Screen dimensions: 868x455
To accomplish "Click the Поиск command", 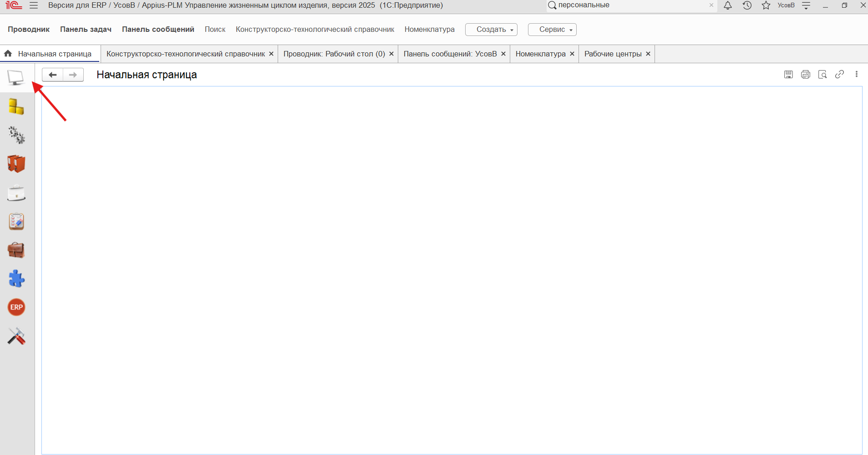I will coord(215,30).
